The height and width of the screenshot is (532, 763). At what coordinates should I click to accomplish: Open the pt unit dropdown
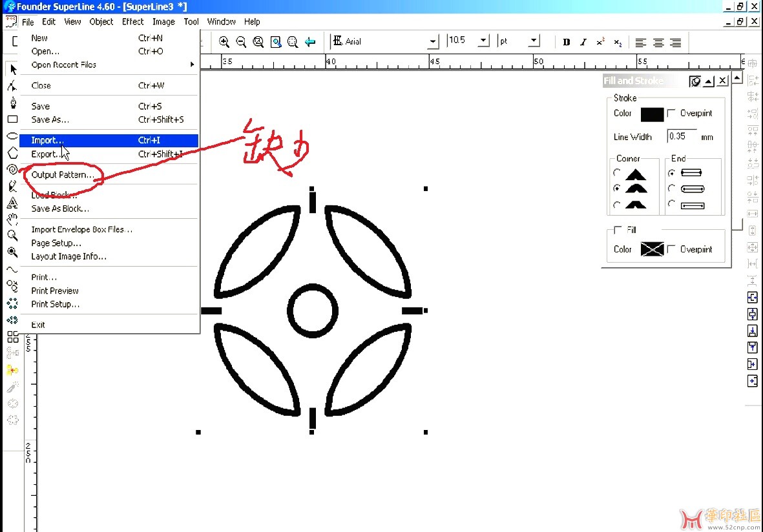534,41
